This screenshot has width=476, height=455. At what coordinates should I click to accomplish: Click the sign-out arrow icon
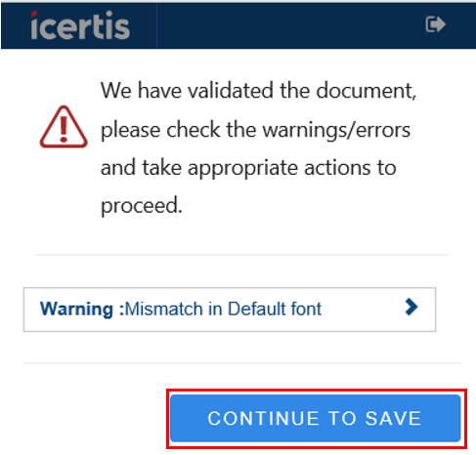click(435, 24)
